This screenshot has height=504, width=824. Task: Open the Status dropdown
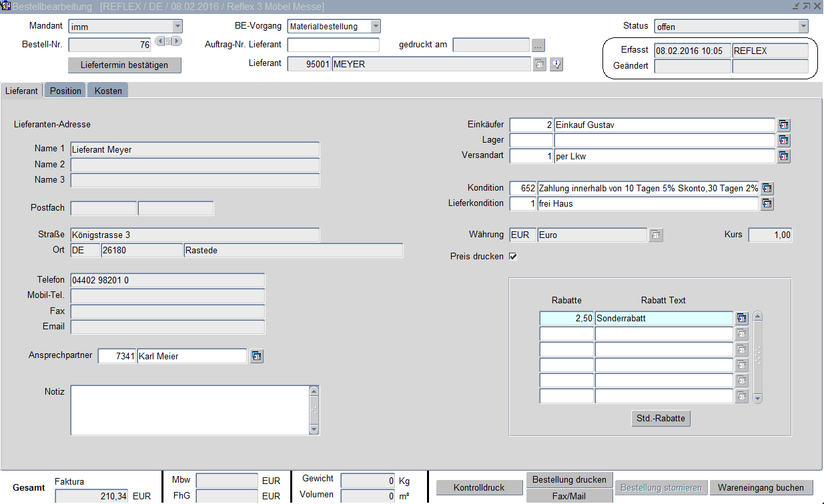803,27
